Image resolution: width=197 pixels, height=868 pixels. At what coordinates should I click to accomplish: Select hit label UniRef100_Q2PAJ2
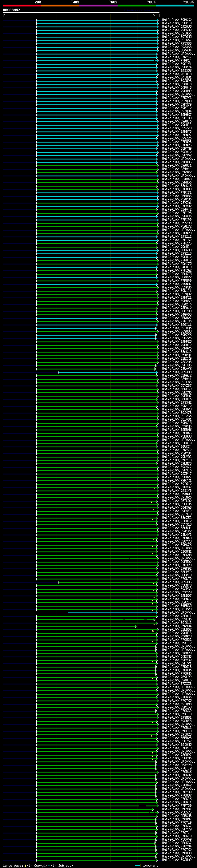tap(177, 375)
